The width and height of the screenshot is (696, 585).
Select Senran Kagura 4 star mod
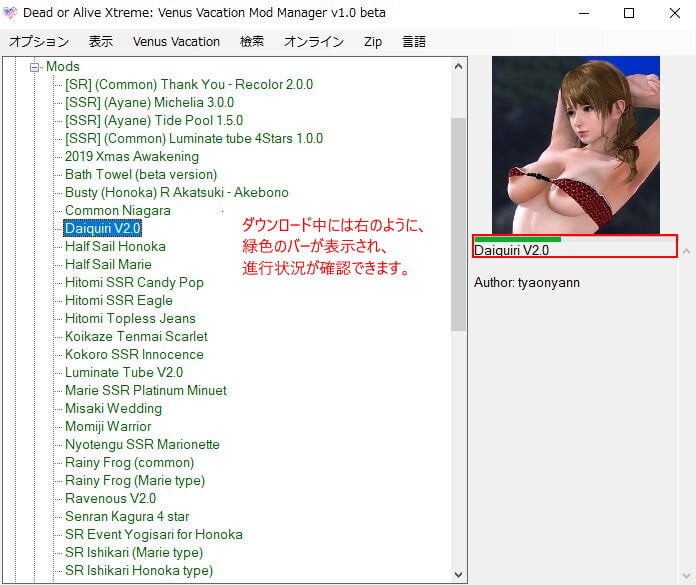[127, 517]
